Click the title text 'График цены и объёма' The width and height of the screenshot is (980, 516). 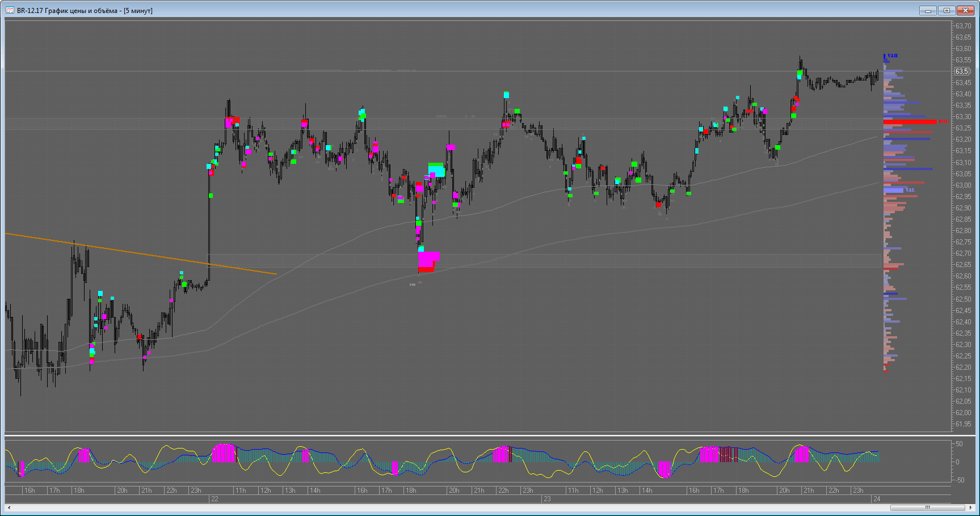click(x=81, y=11)
